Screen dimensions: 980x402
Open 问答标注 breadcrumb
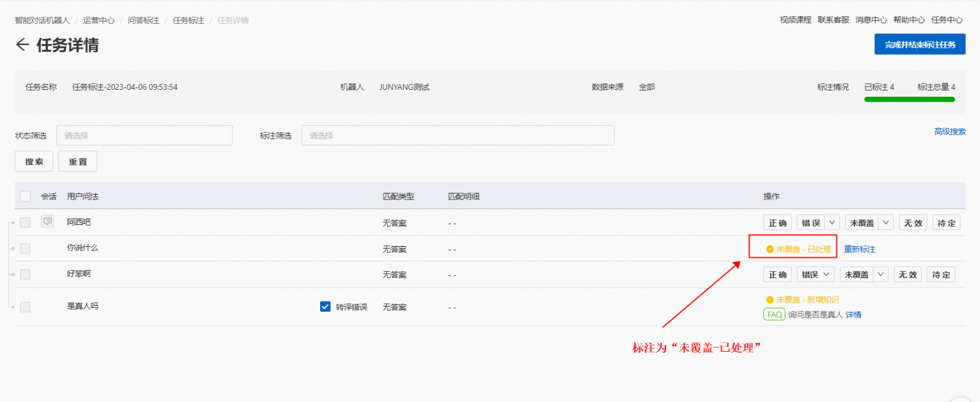click(143, 20)
